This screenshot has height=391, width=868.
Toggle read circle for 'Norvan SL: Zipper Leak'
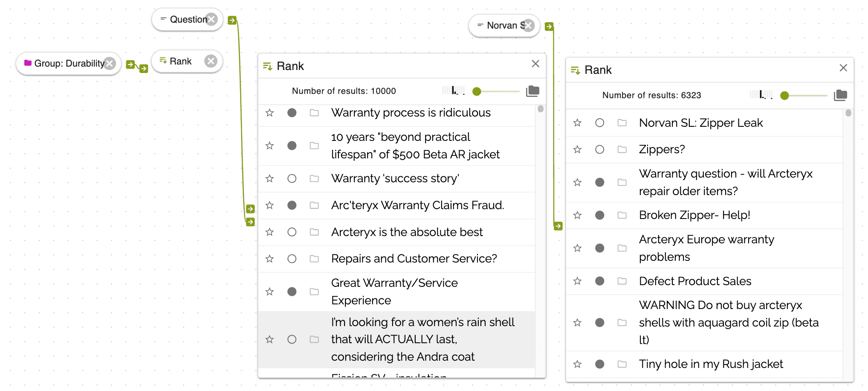click(599, 123)
